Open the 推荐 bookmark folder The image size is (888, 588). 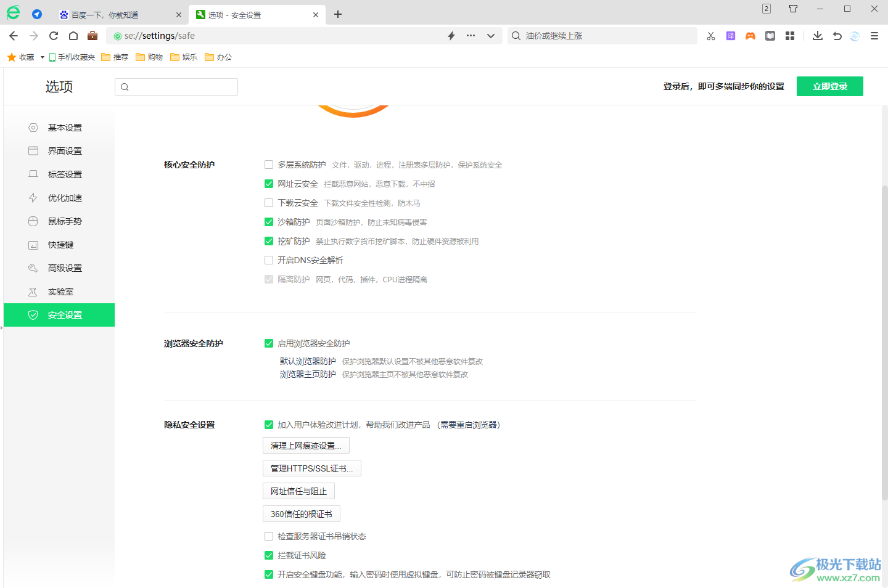pyautogui.click(x=115, y=57)
